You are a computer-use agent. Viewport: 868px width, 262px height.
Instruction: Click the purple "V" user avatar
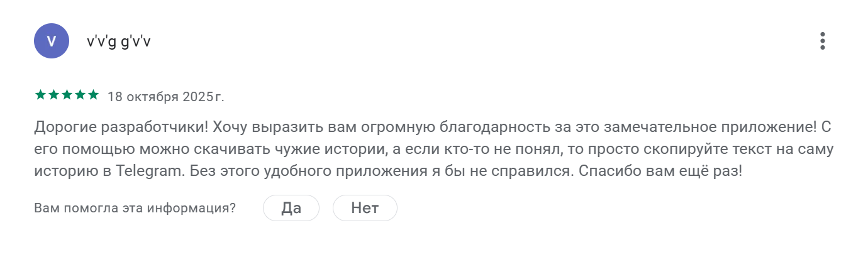tap(51, 41)
